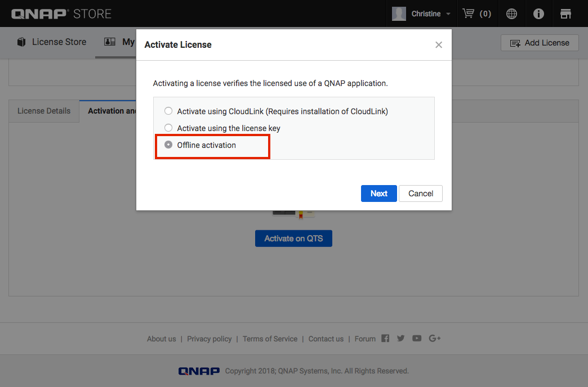Viewport: 588px width, 387px height.
Task: Click the information icon in header
Action: pyautogui.click(x=538, y=14)
